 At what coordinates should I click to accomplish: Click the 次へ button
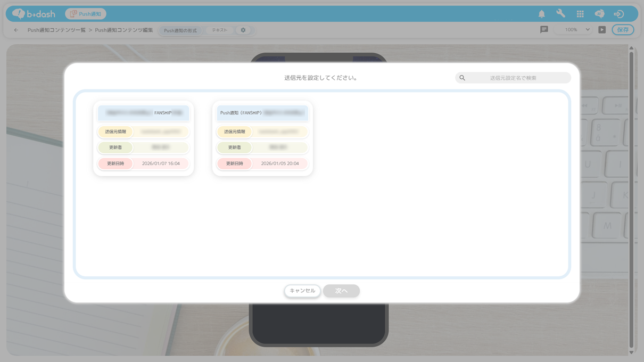click(x=341, y=291)
